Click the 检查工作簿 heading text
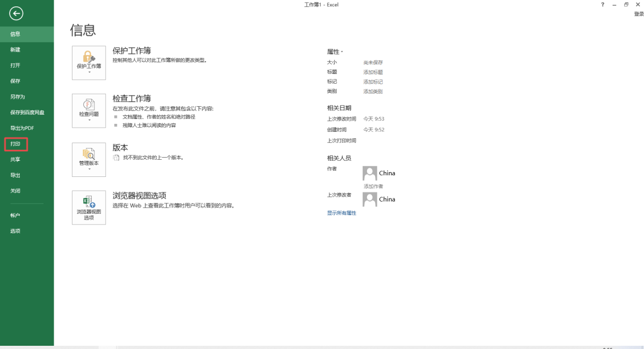644x349 pixels. click(x=131, y=99)
